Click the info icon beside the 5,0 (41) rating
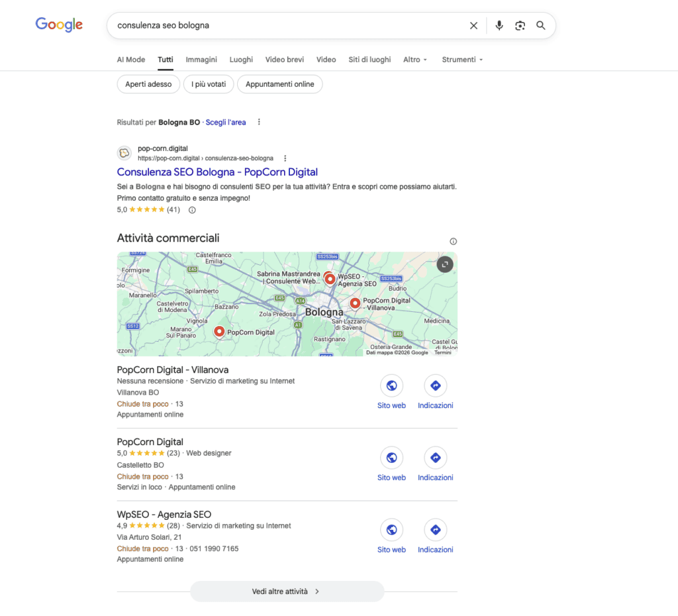Screen dimensions: 678x616 click(192, 210)
